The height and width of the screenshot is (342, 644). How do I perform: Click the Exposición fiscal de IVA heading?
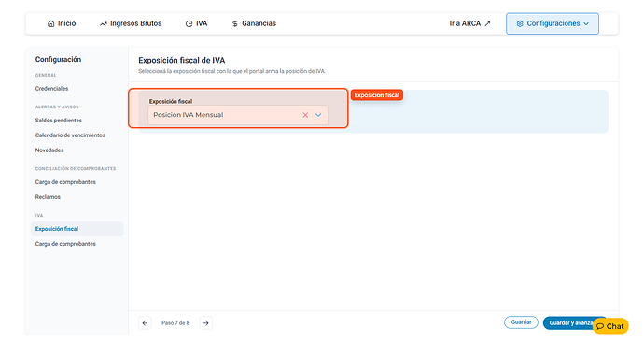point(182,61)
